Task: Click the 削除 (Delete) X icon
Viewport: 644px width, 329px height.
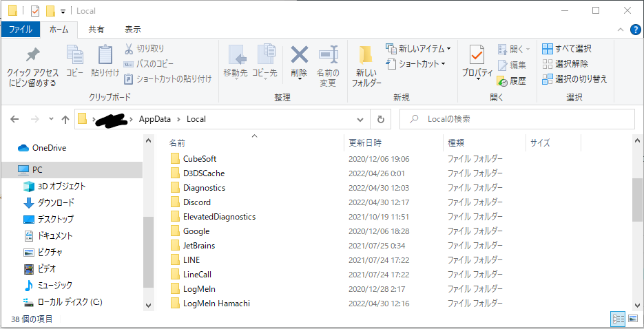Action: pyautogui.click(x=299, y=54)
